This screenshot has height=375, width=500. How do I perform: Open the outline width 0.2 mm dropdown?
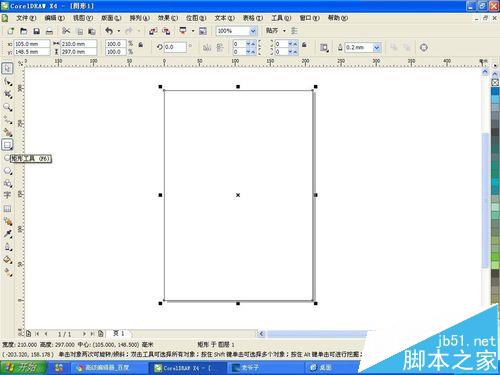377,47
